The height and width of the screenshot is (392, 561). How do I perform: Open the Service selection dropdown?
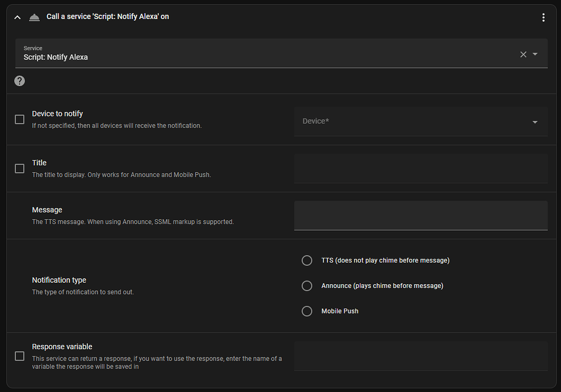coord(535,54)
